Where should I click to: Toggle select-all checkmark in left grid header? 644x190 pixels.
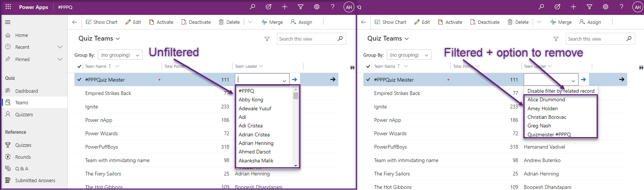point(79,66)
